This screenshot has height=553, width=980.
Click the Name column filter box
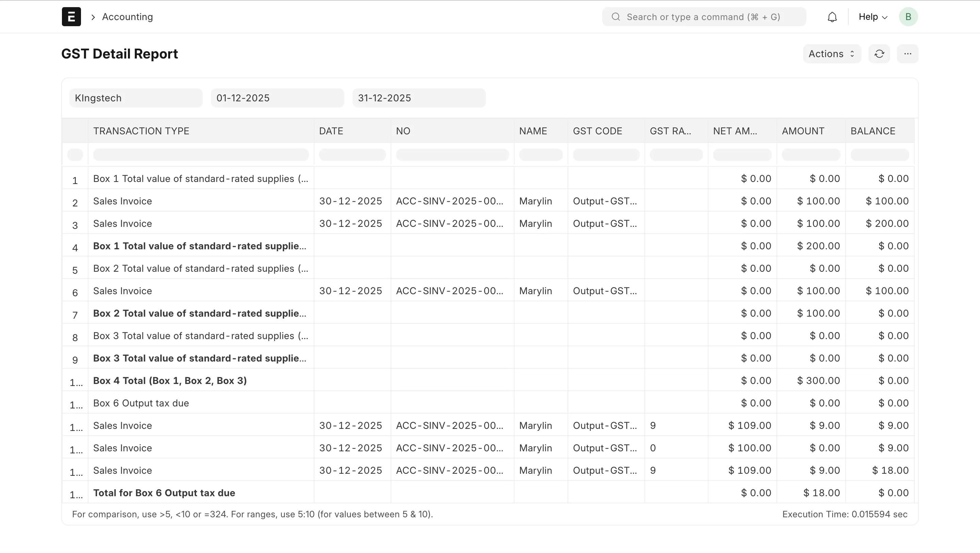[x=541, y=155]
